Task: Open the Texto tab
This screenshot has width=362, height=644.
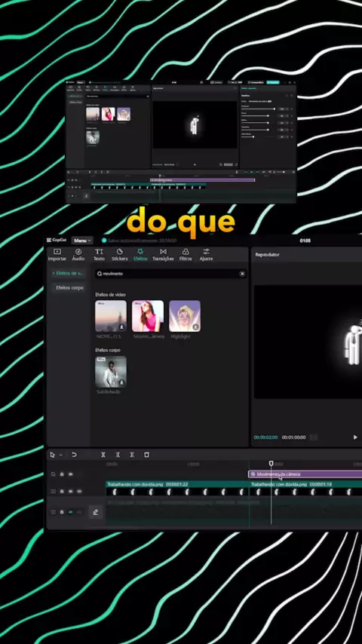Action: click(99, 255)
